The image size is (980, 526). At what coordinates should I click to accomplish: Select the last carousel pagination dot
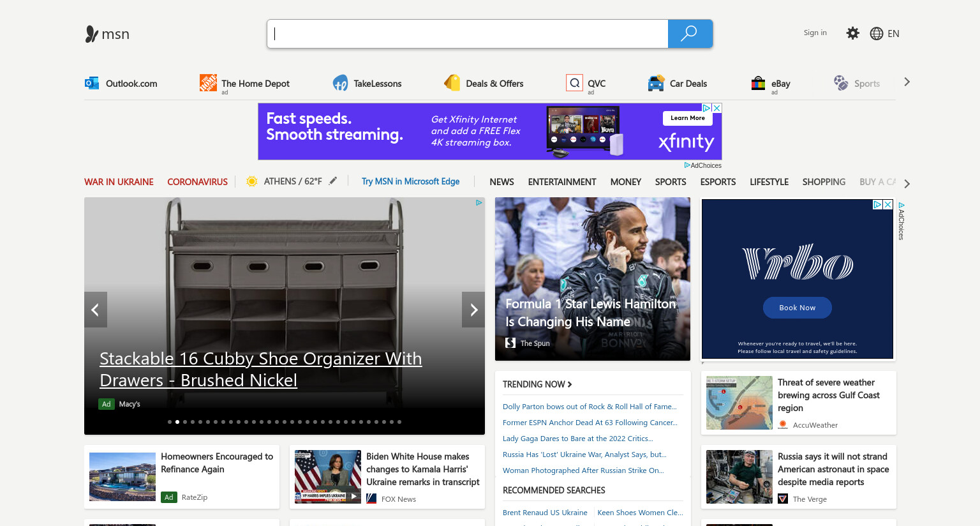pos(399,422)
